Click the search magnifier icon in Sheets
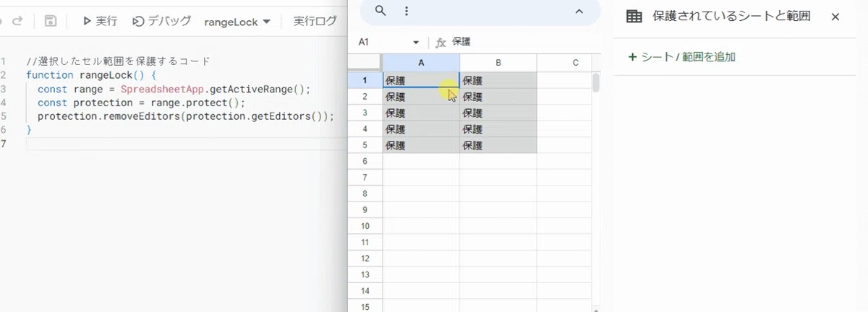868x312 pixels. point(380,11)
